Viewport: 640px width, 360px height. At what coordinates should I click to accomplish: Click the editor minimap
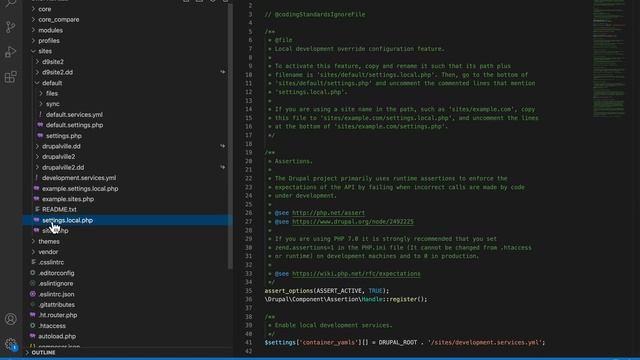click(x=609, y=59)
